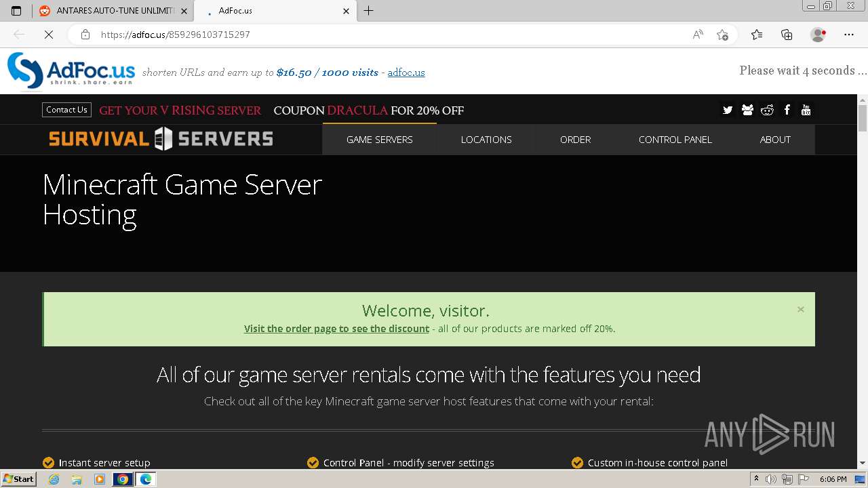Screen dimensions: 868x488
Task: Visit the order page discount link
Action: (x=336, y=329)
